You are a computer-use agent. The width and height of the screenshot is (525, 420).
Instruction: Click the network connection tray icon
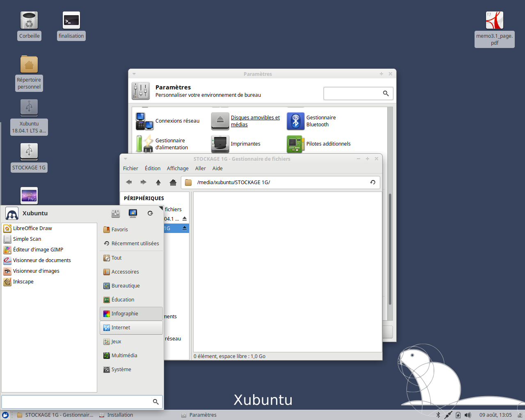tap(448, 415)
